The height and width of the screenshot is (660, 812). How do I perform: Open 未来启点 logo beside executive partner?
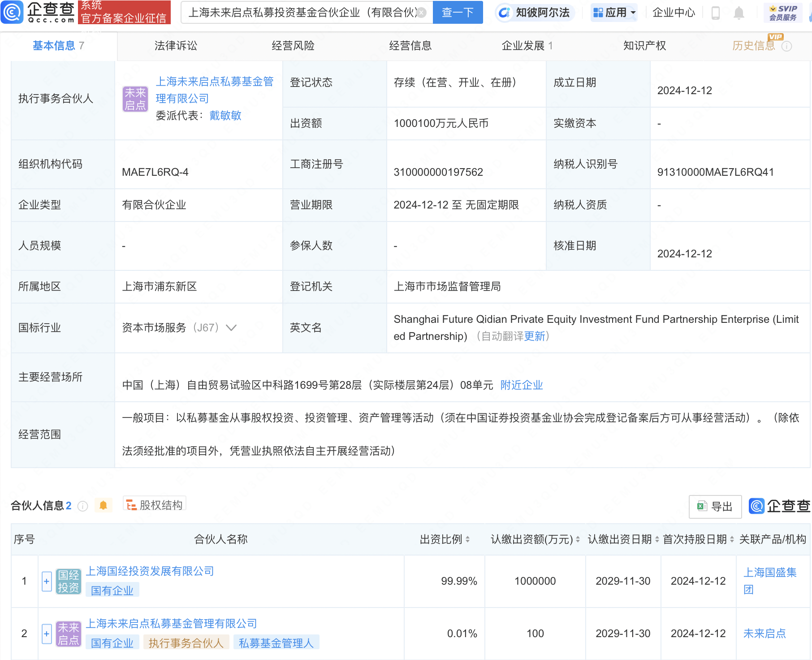coord(135,99)
